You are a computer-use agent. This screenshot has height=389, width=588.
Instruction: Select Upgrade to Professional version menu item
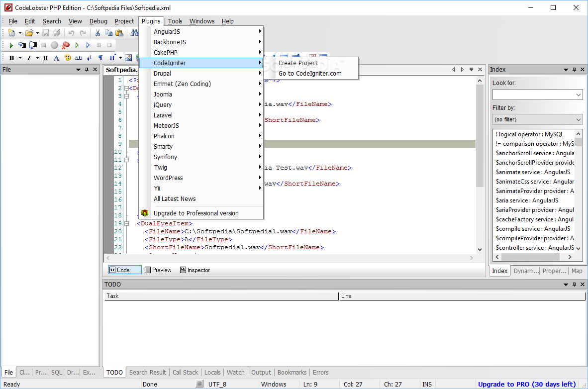201,213
